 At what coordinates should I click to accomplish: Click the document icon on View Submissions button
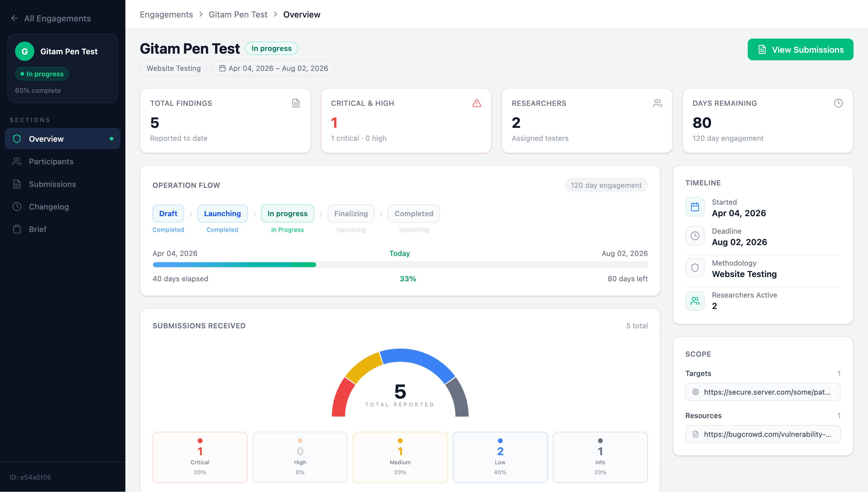point(762,50)
